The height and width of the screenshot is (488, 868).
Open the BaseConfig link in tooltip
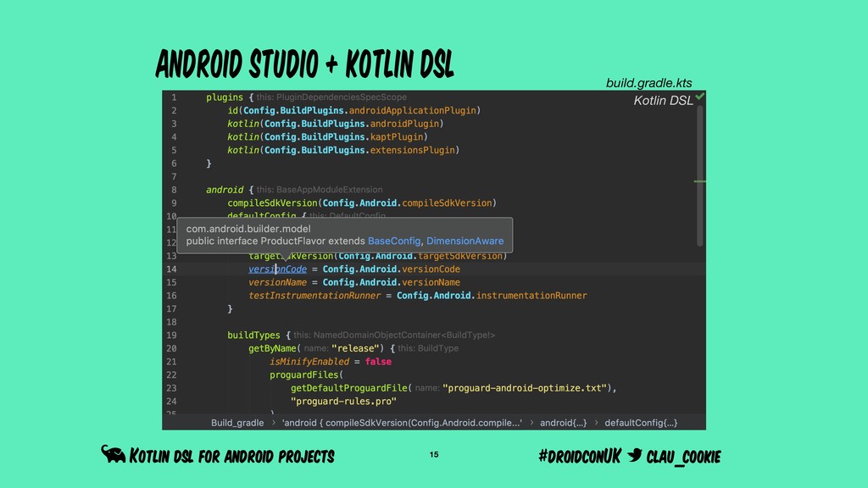[394, 241]
